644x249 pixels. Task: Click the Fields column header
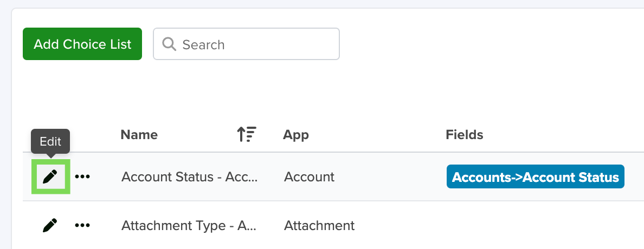click(x=465, y=135)
